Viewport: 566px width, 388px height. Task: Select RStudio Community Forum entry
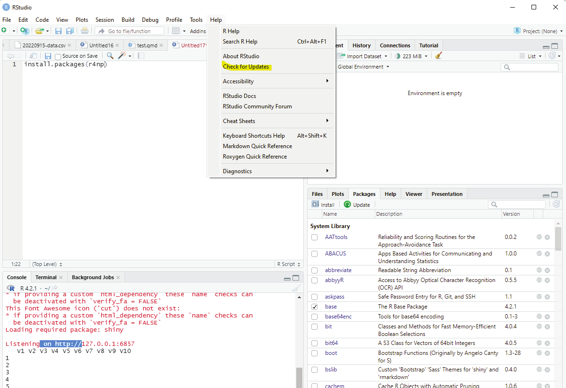pos(257,106)
